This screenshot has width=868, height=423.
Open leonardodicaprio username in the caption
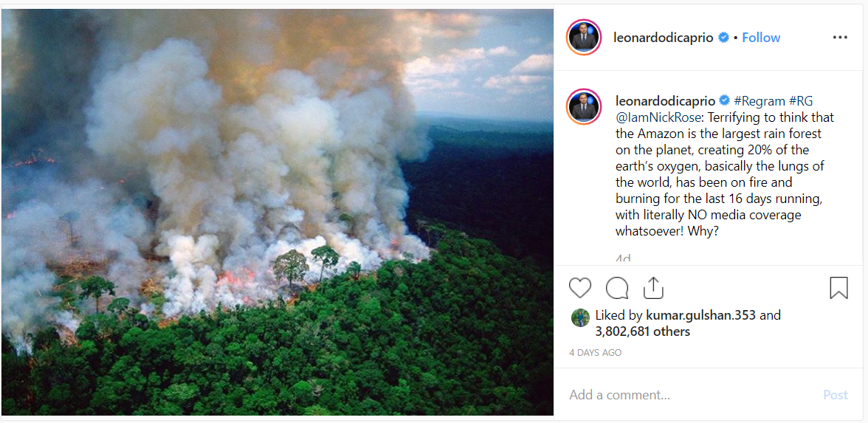(665, 101)
